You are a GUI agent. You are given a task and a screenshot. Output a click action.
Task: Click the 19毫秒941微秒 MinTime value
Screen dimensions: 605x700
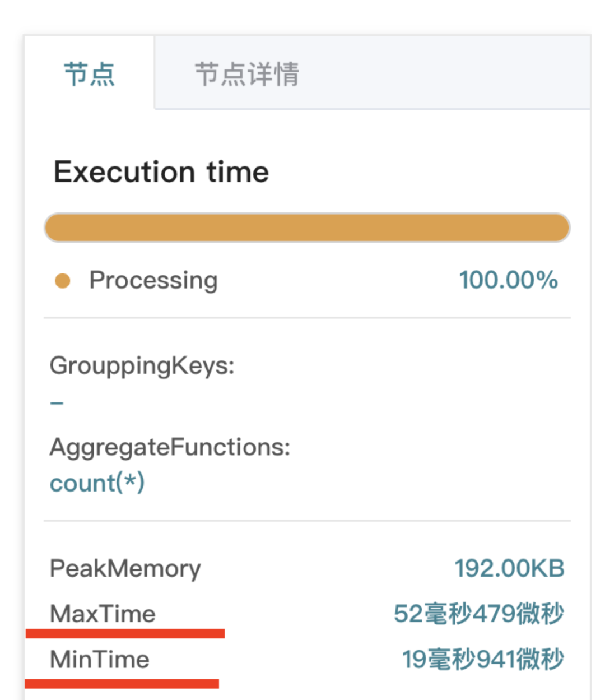point(483,660)
